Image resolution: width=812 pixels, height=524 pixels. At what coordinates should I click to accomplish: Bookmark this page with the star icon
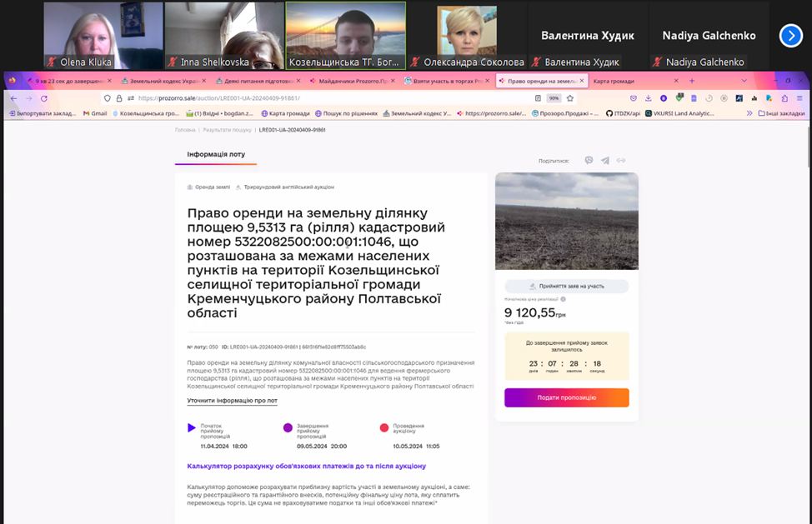[x=570, y=98]
